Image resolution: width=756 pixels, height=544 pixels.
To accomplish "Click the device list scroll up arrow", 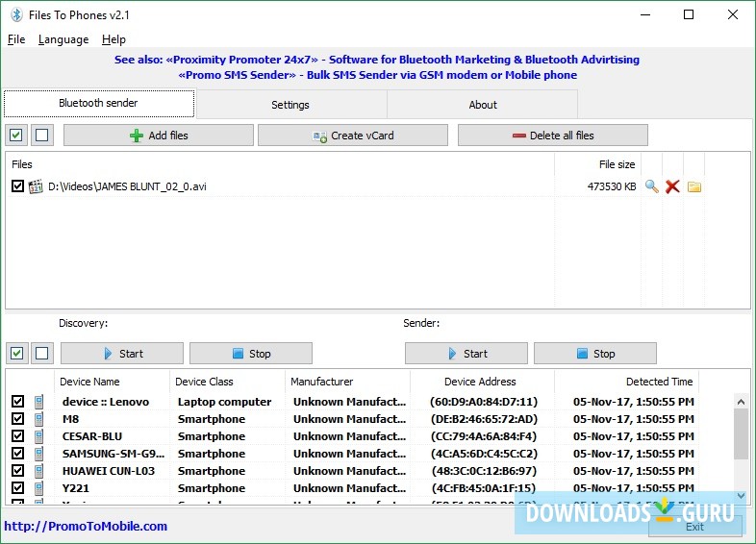I will tap(741, 402).
